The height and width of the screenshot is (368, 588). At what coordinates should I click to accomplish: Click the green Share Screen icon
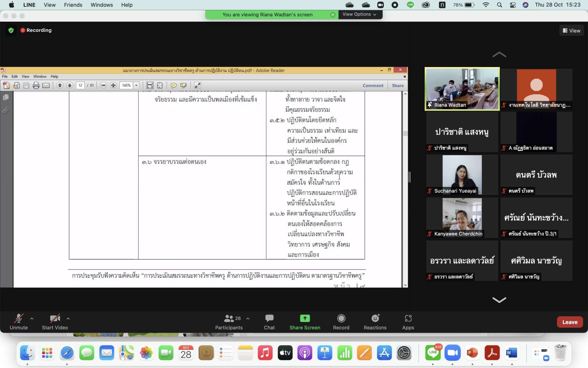[x=305, y=319]
